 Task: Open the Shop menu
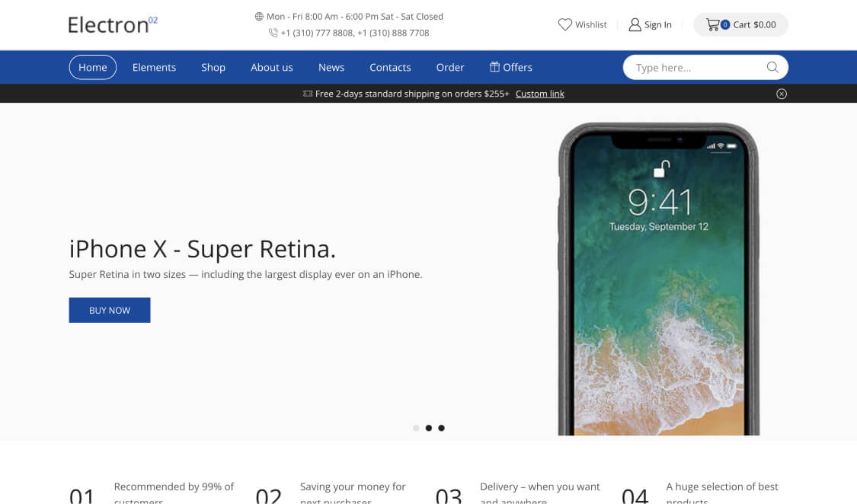click(x=213, y=67)
